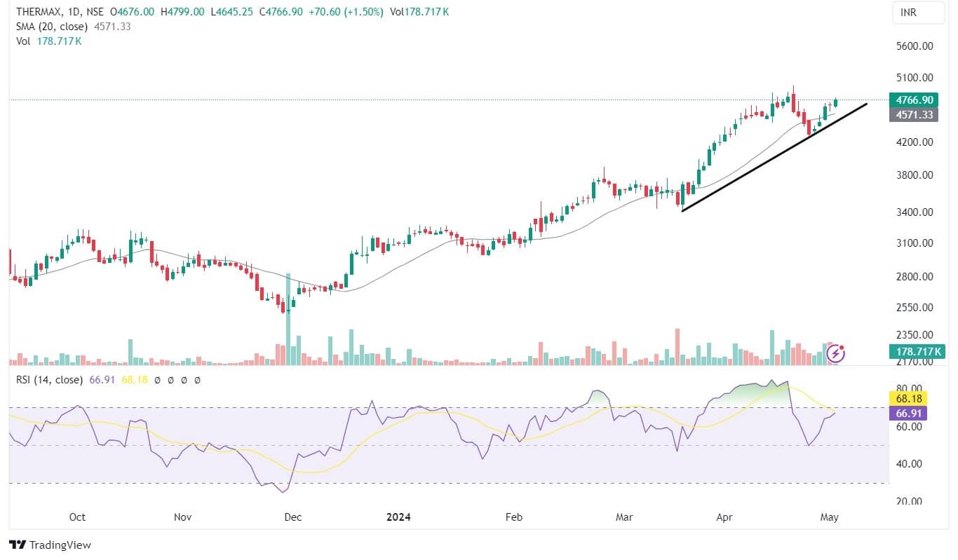Click the Dec label on the time axis
Viewport: 958px width, 560px height.
coord(292,517)
